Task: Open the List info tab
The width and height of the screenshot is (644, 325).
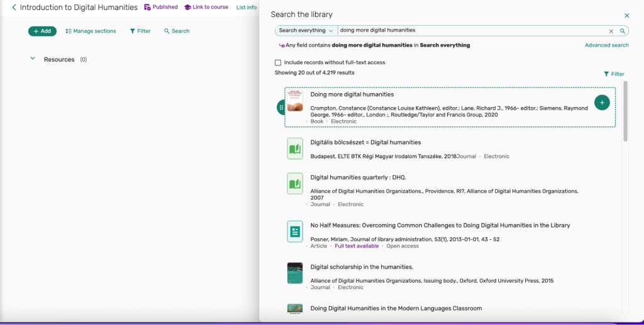Action: pos(246,8)
